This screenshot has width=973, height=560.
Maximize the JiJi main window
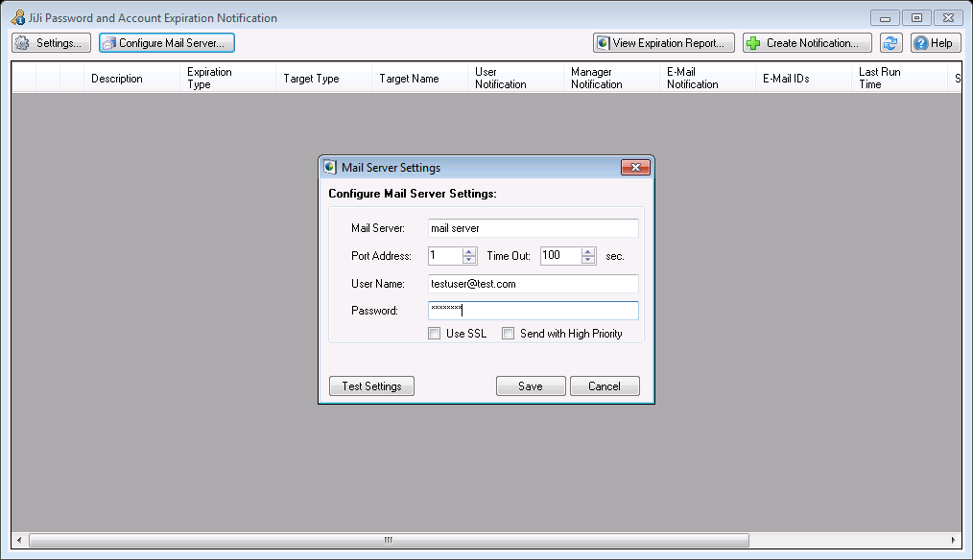click(x=916, y=18)
